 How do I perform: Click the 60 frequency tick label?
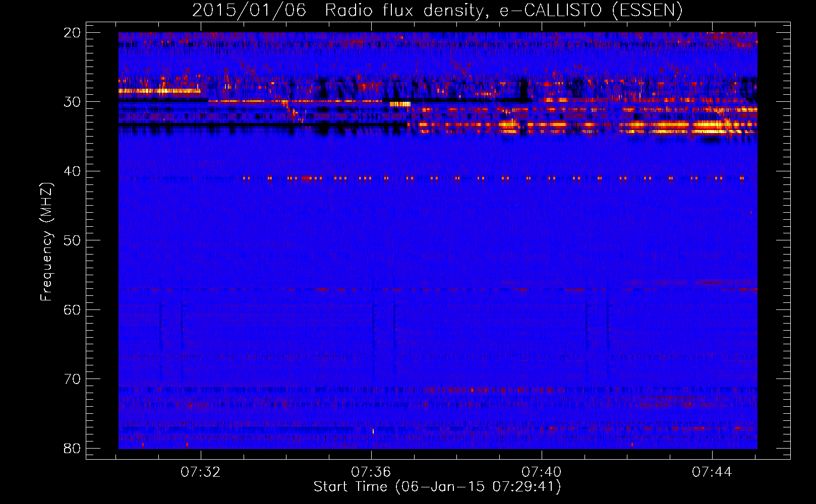pyautogui.click(x=73, y=309)
